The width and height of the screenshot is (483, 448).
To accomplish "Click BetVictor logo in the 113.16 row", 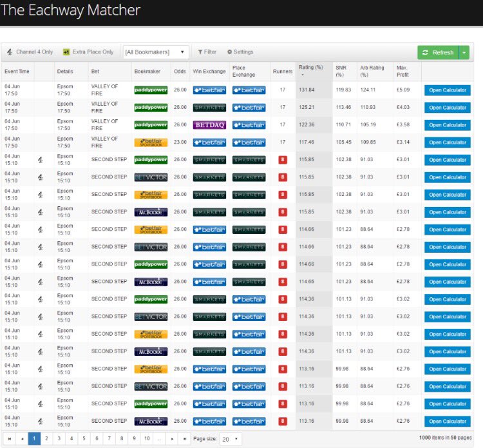I will click(x=151, y=386).
